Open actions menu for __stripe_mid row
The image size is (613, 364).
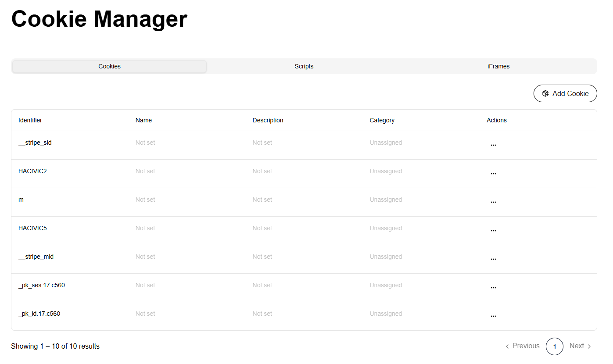493,259
